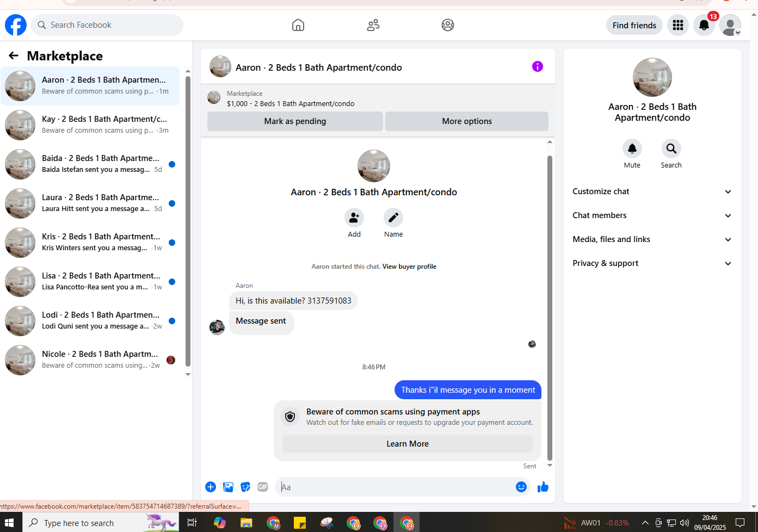Open File Explorer from taskbar

coord(246,523)
